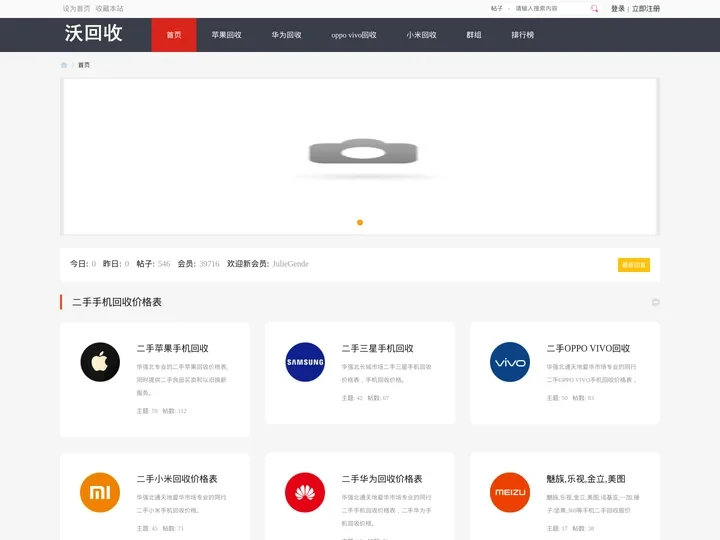Click new member name JulieGende
Image resolution: width=720 pixels, height=540 pixels.
pos(290,264)
